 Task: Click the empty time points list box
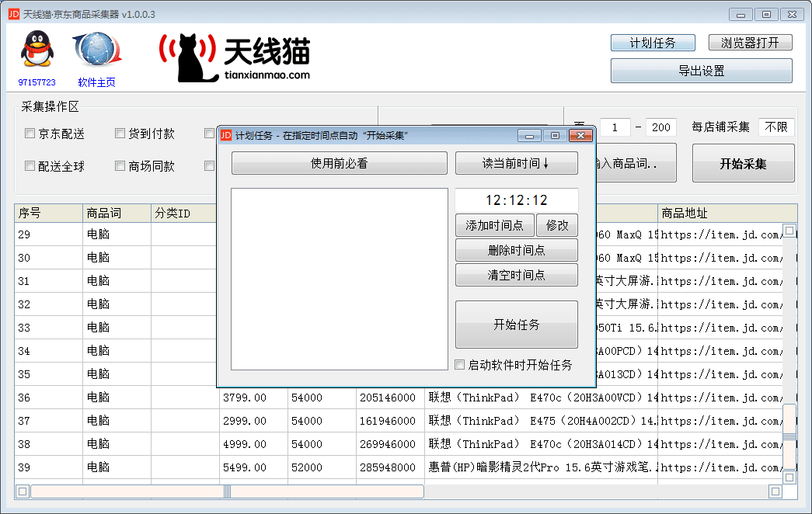point(340,279)
